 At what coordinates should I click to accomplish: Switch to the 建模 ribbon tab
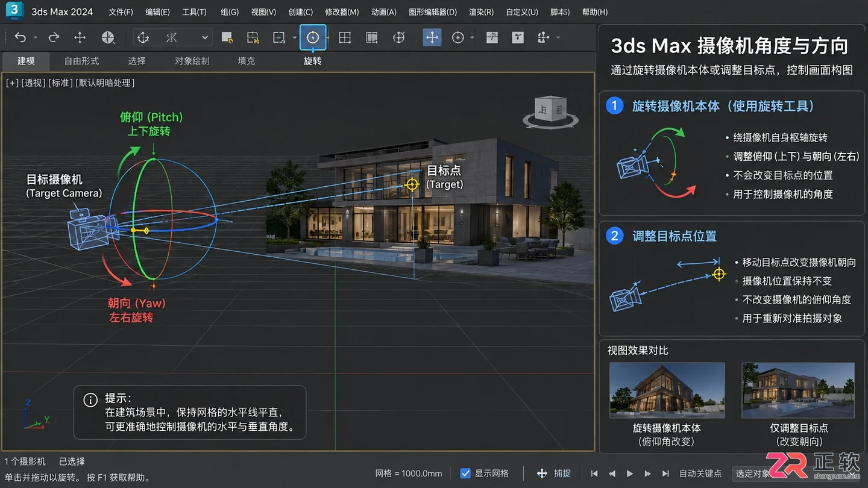(x=26, y=61)
